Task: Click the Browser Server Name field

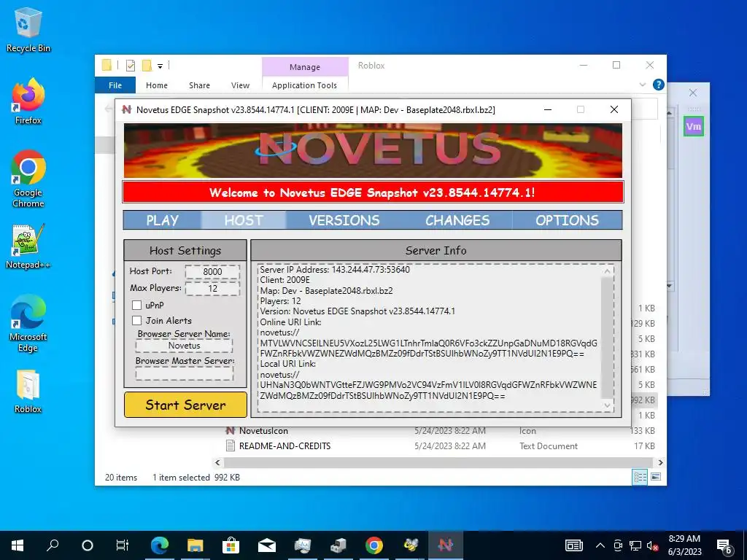Action: [x=185, y=346]
